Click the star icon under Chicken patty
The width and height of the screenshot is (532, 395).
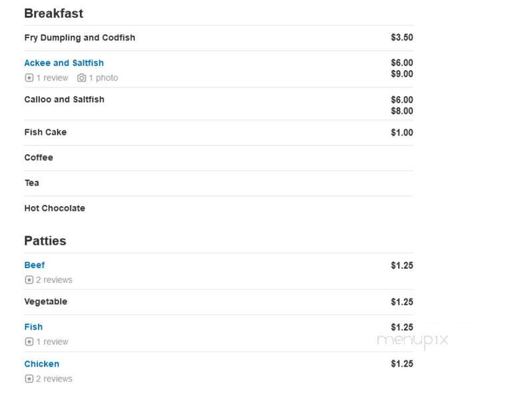(29, 379)
